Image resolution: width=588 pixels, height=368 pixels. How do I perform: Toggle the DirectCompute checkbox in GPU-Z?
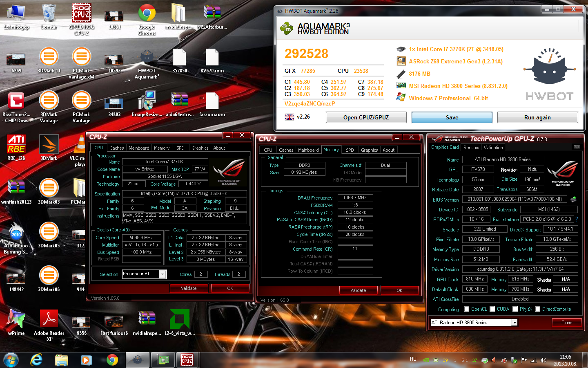click(538, 309)
